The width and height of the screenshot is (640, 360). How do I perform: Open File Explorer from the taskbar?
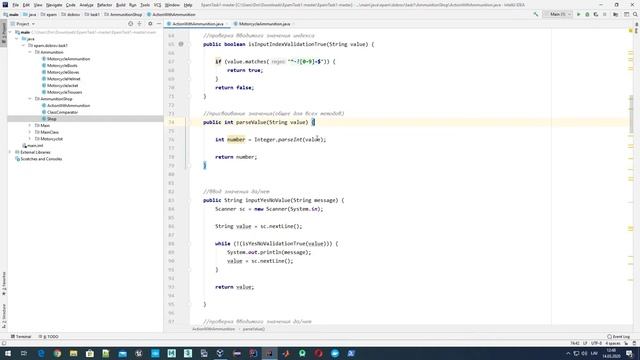coord(73,353)
